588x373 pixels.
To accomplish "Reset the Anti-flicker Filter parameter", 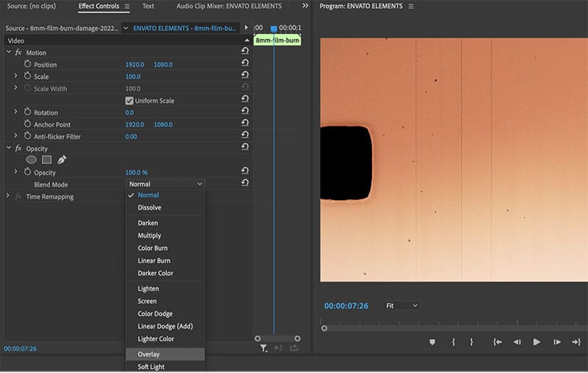I will click(245, 135).
